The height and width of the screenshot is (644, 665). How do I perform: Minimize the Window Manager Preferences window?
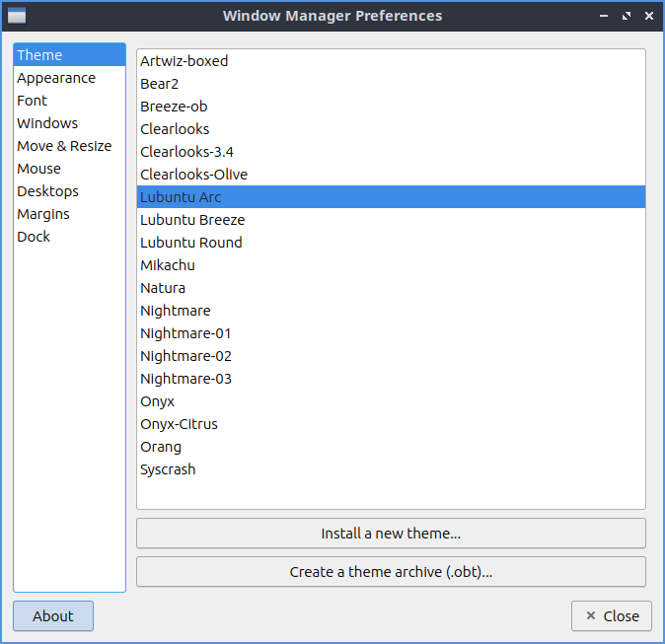click(x=604, y=16)
